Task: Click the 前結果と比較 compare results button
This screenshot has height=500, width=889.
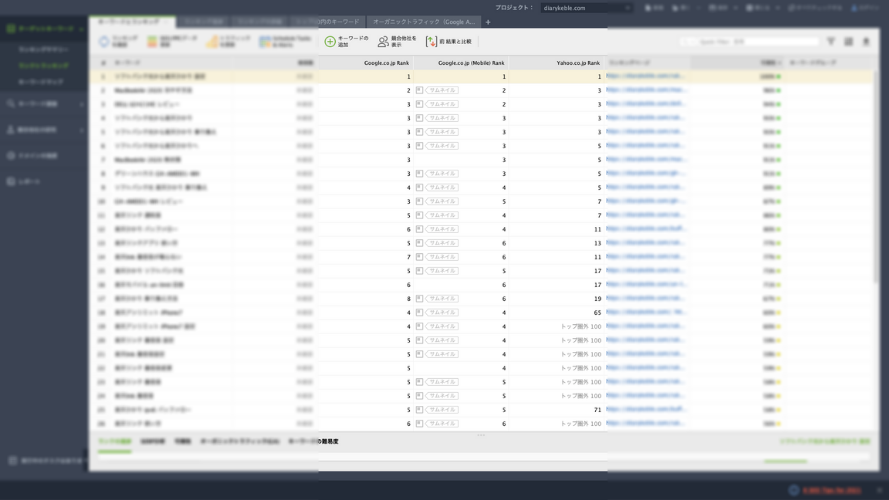Action: [449, 41]
